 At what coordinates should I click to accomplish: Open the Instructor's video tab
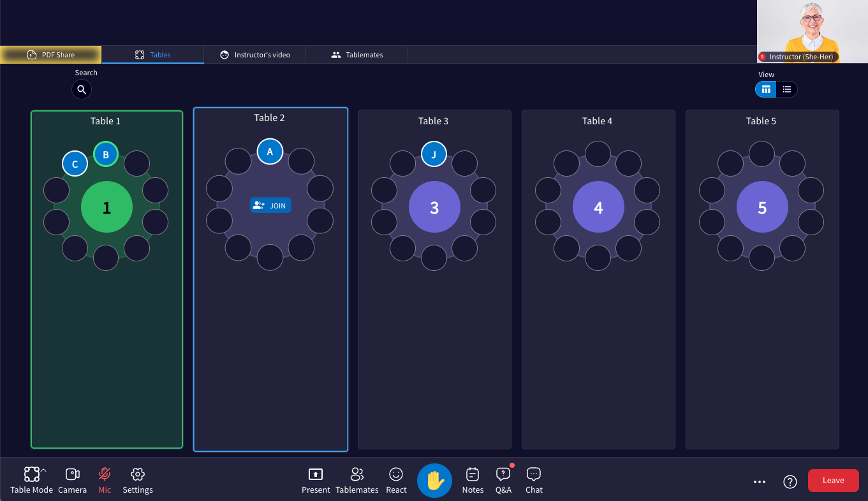pos(255,55)
